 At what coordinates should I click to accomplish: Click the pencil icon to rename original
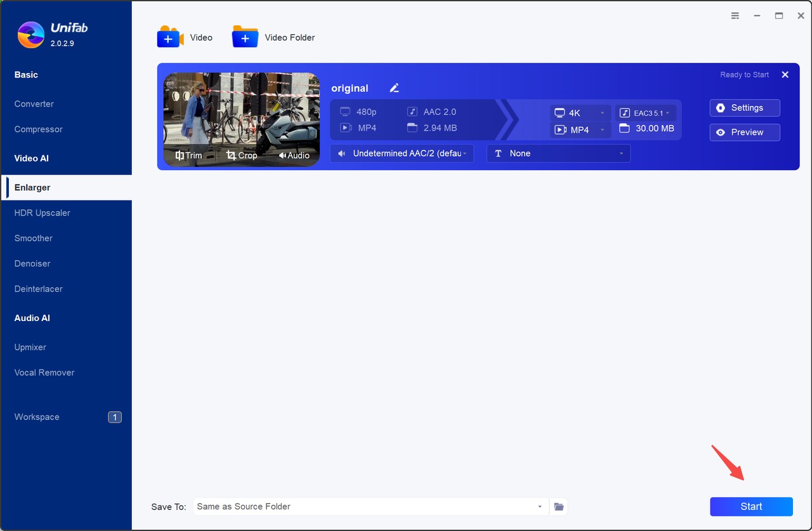394,88
